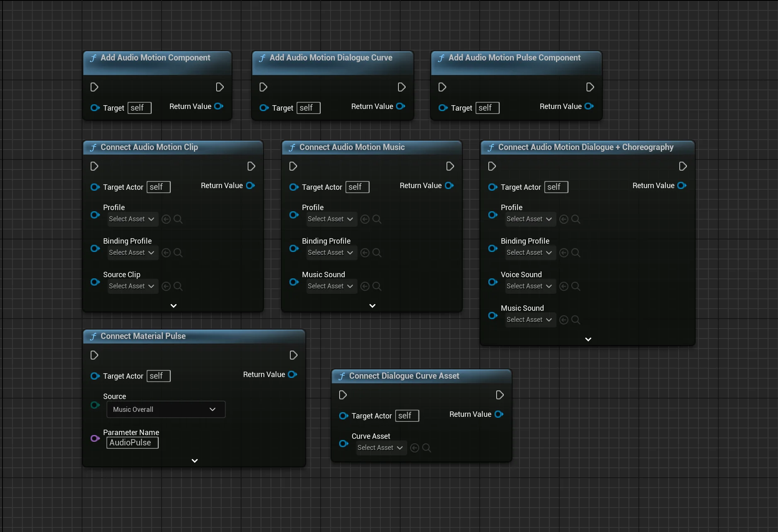Click Target Actor pin on Connect Audio Motion Clip
Viewport: 778px width, 532px height.
pyautogui.click(x=95, y=187)
